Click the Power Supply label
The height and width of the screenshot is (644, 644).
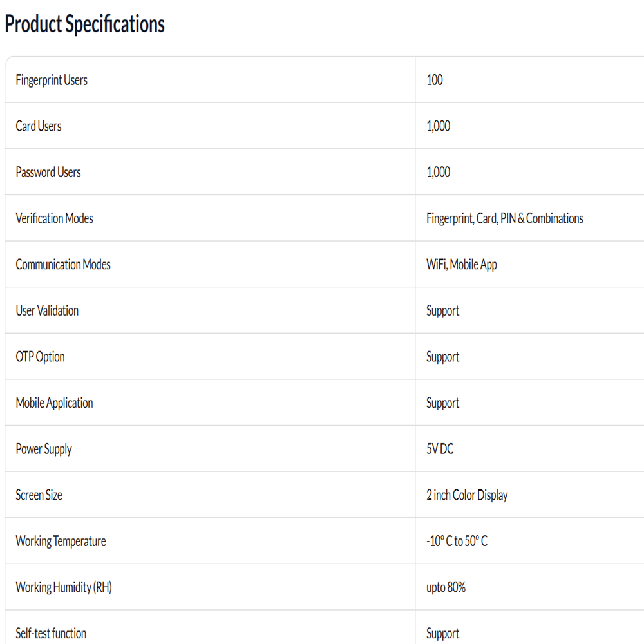[44, 449]
